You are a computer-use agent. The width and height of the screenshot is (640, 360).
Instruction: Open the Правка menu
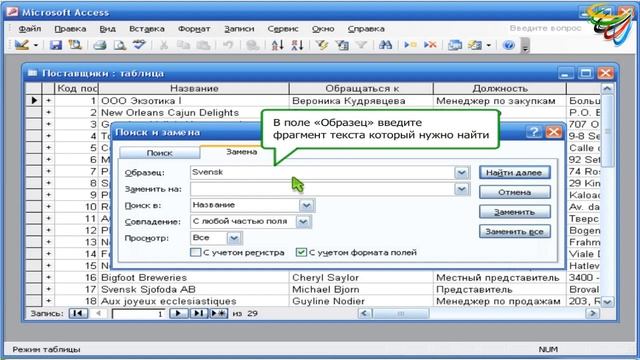pyautogui.click(x=70, y=29)
